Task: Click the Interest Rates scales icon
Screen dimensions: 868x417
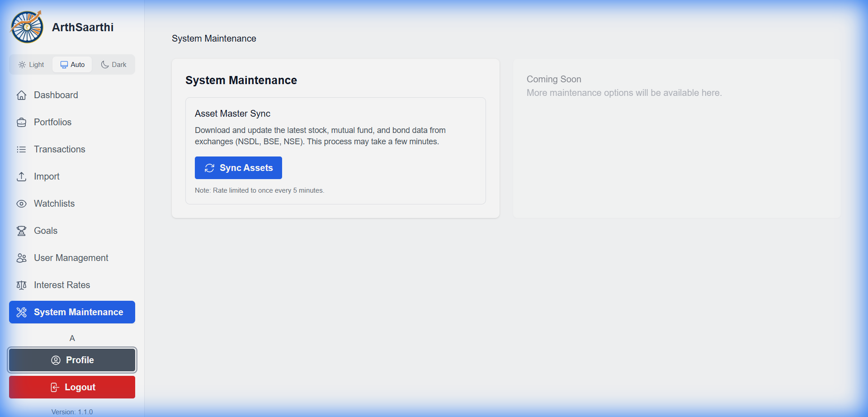Action: (22, 285)
